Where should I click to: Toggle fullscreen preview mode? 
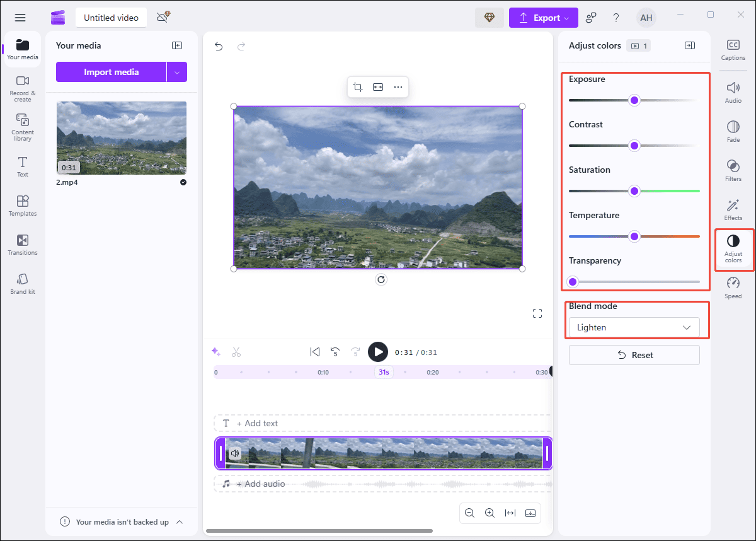pos(537,313)
